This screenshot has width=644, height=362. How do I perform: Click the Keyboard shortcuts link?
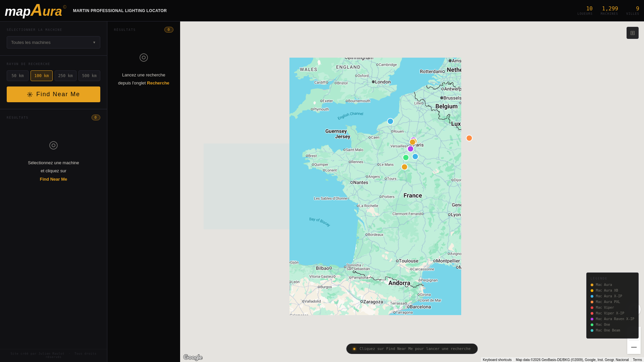497,360
